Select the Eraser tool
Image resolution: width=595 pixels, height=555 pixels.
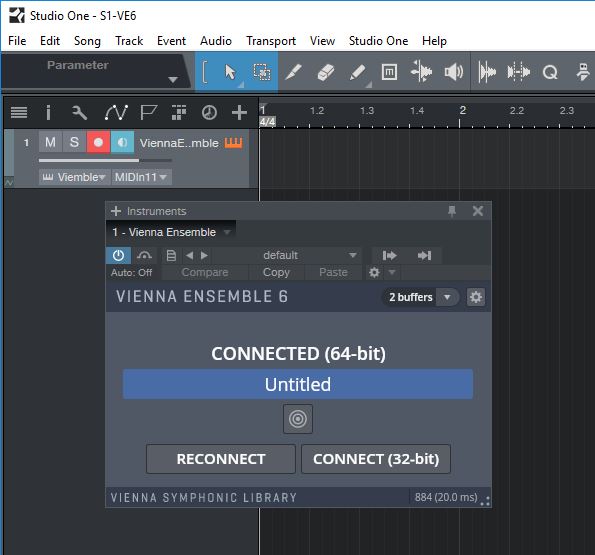[325, 72]
